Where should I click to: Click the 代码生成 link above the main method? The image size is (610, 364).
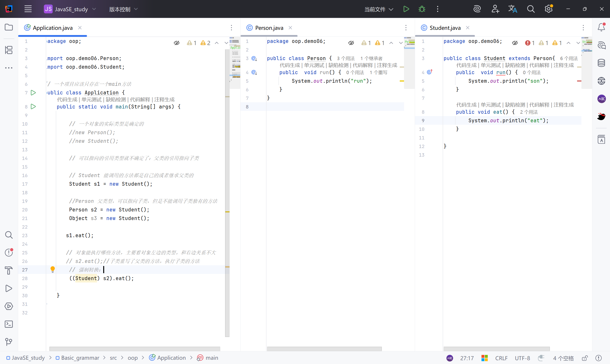pyautogui.click(x=67, y=100)
